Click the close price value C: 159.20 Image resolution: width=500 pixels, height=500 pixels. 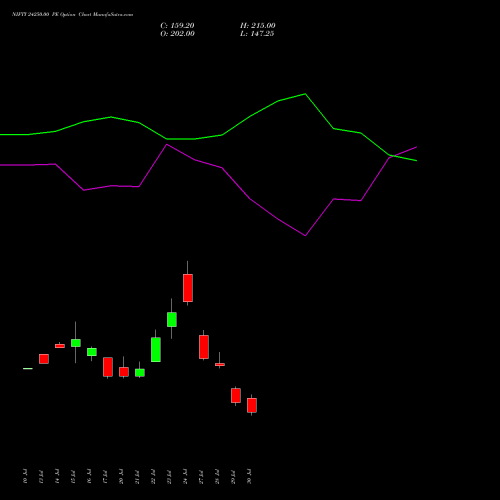tap(177, 26)
